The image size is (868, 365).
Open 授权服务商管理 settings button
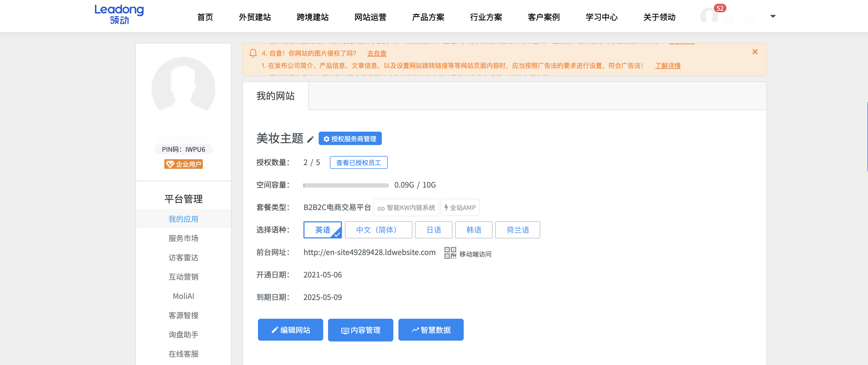350,139
